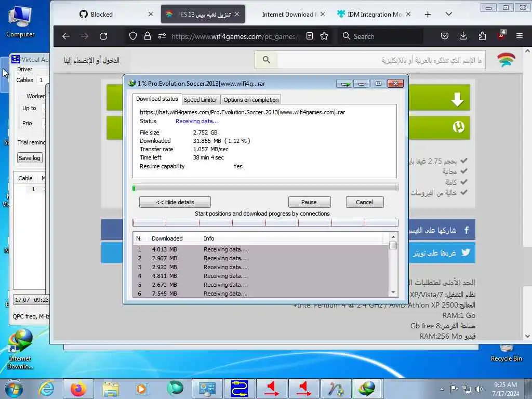
Task: Open the Windows Start orb
Action: pyautogui.click(x=14, y=389)
